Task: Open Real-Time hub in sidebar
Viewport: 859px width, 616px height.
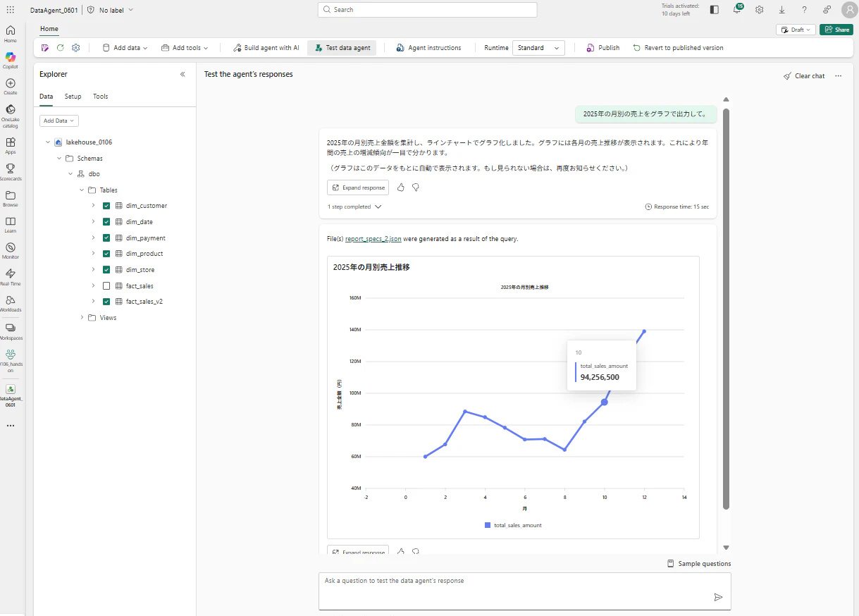Action: coord(11,278)
